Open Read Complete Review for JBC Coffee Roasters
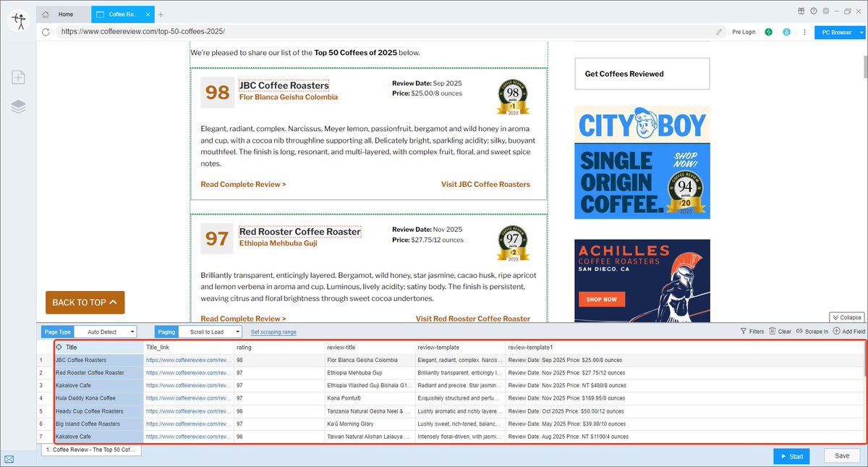Screen dimensions: 868x467 [243, 185]
